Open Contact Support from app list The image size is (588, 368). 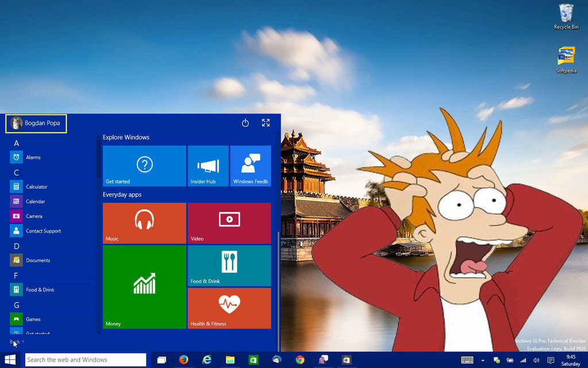(x=52, y=231)
